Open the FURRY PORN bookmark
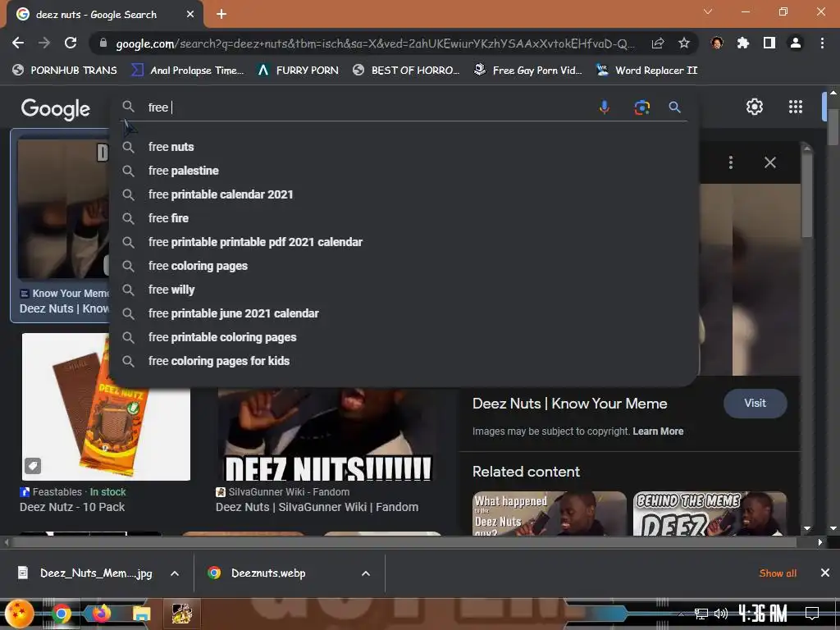 click(298, 71)
